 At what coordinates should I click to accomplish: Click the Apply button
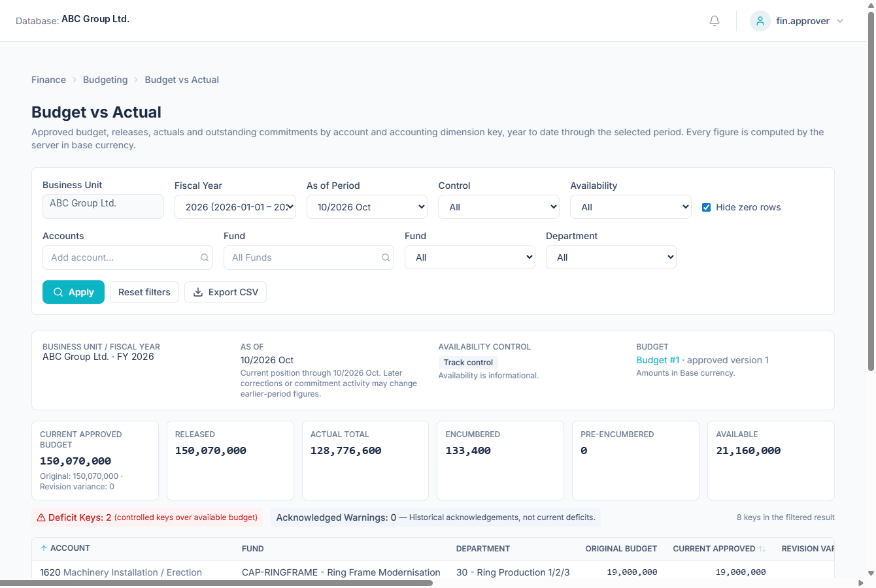73,292
